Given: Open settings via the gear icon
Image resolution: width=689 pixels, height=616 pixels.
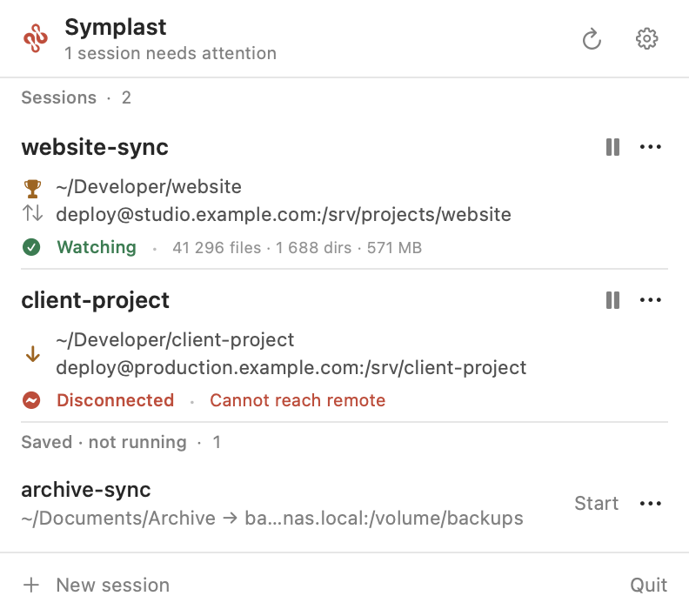Looking at the screenshot, I should (x=647, y=39).
